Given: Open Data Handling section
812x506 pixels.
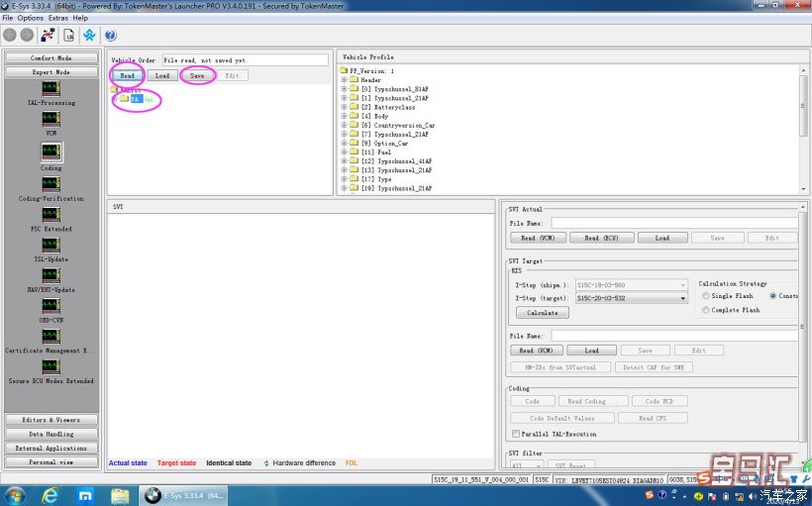Looking at the screenshot, I should pyautogui.click(x=51, y=434).
